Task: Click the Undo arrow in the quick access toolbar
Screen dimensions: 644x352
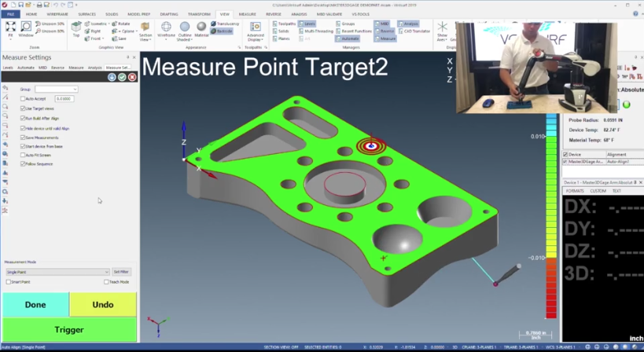Action: coord(55,5)
